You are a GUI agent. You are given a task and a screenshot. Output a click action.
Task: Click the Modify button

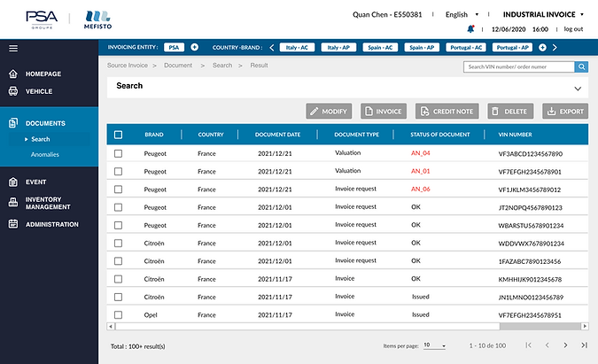(x=329, y=111)
